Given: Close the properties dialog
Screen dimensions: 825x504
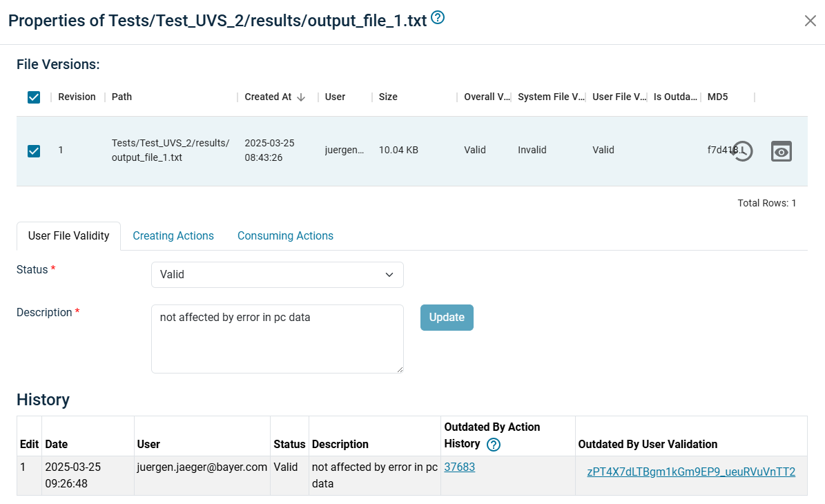Looking at the screenshot, I should 810,21.
